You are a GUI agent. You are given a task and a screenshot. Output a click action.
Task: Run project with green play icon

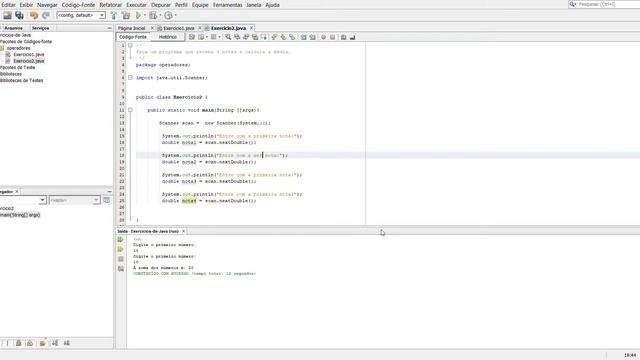point(139,16)
